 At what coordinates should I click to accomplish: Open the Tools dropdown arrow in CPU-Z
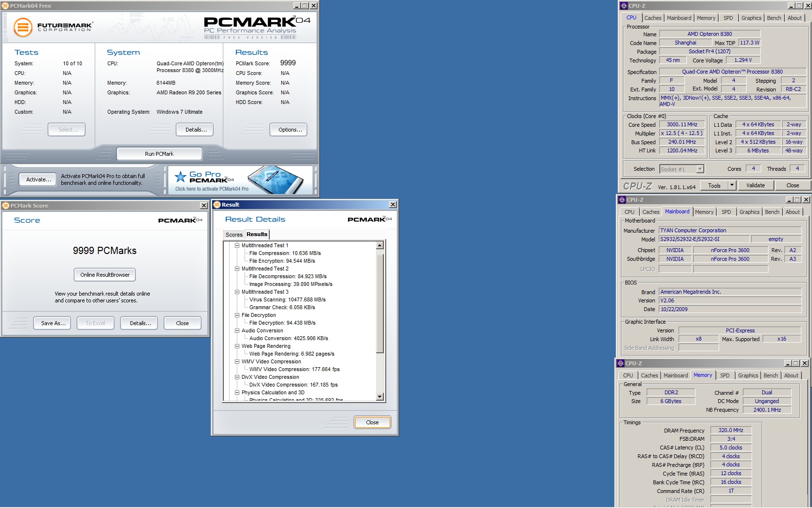[732, 185]
